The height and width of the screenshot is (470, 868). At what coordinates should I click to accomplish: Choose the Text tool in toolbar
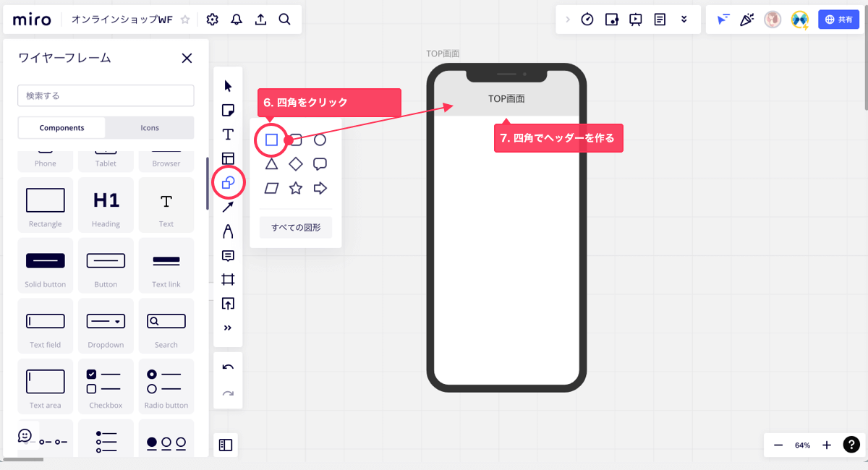(x=228, y=134)
